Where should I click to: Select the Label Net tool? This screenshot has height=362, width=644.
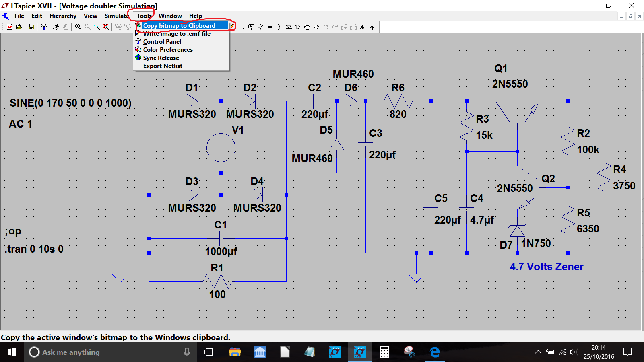point(251,27)
